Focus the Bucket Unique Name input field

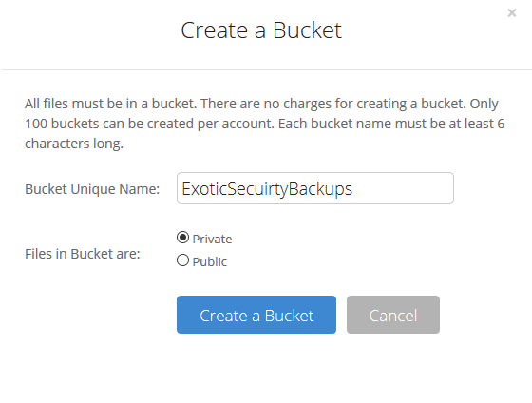(x=314, y=188)
